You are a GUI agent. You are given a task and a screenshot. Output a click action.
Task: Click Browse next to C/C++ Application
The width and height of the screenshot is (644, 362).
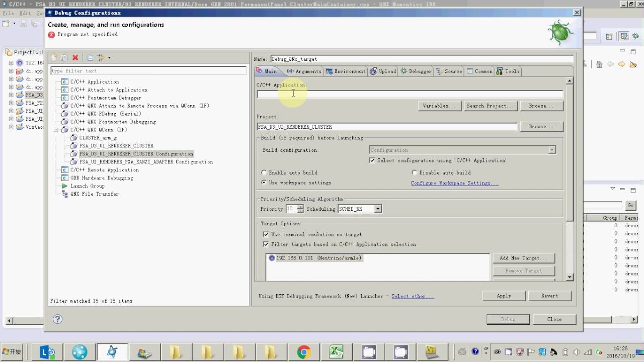pyautogui.click(x=541, y=106)
